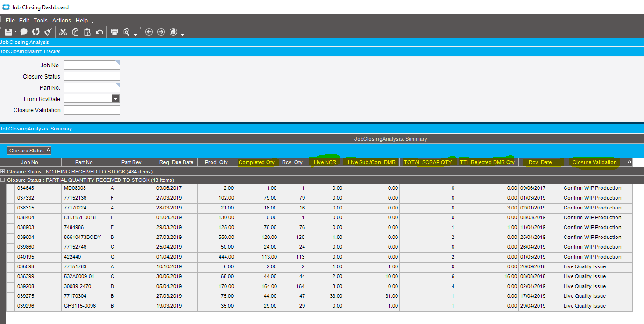Click the Job No. input field

[92, 65]
